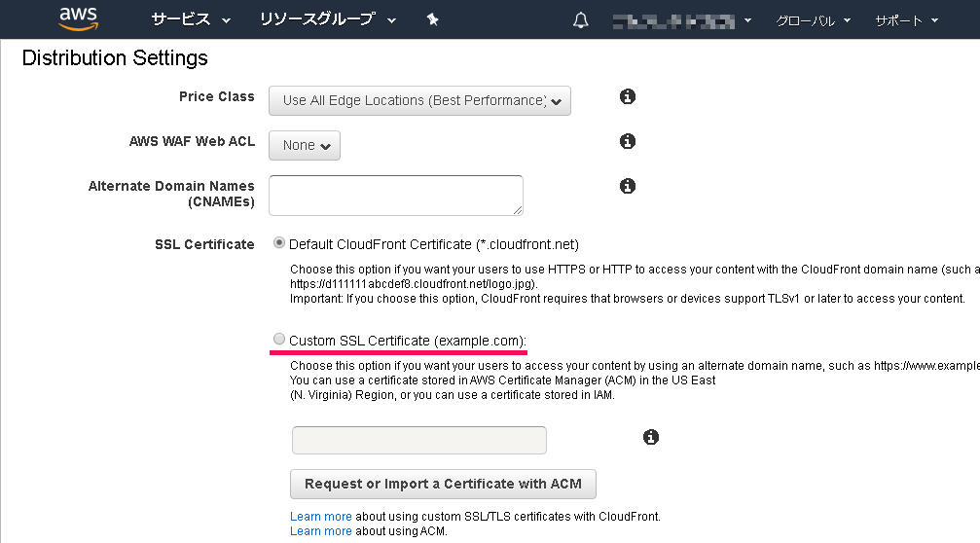Open the グローバル region menu

point(814,20)
